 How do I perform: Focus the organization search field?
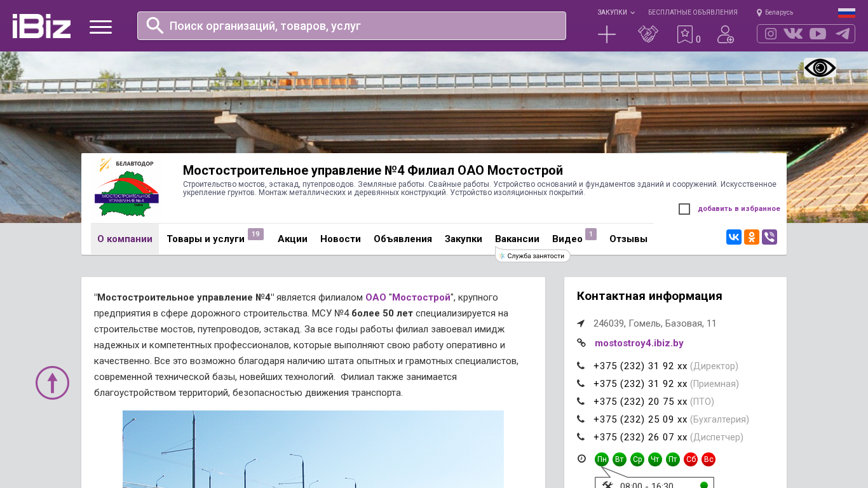point(351,25)
